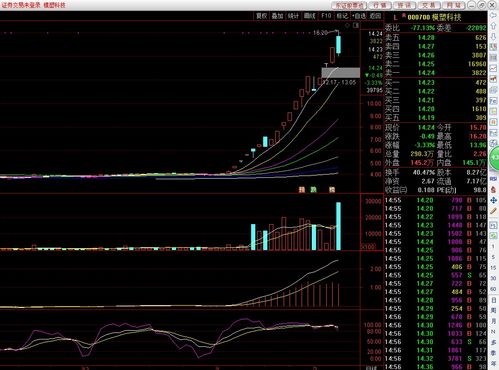Click 叠加 overlay in chart toolbar
This screenshot has height=370, width=499.
277,16
